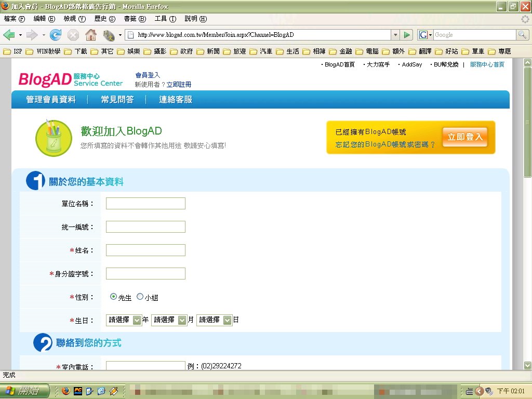The image size is (532, 399).
Task: Click the Google search input box
Action: coord(475,35)
